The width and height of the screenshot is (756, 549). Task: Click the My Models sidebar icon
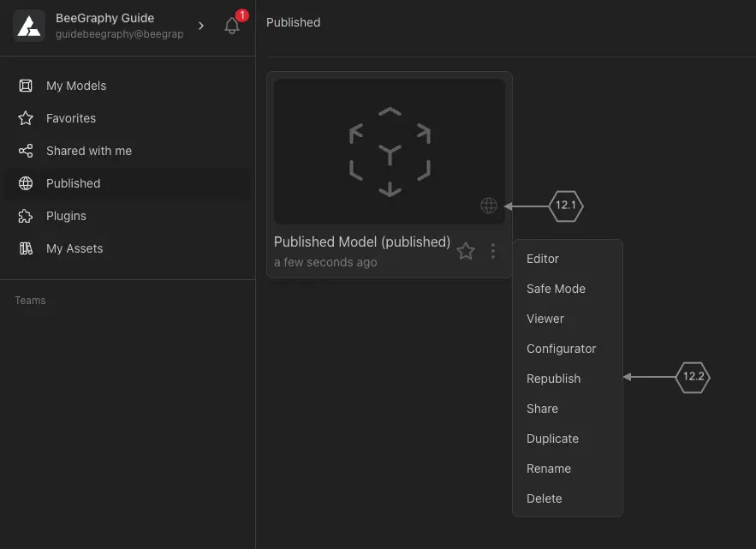27,86
